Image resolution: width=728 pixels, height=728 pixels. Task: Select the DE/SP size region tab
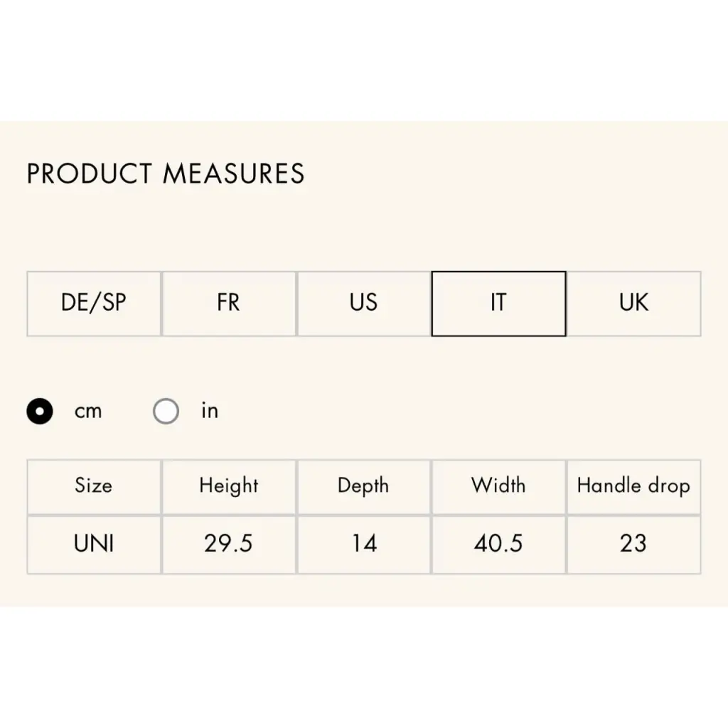94,304
